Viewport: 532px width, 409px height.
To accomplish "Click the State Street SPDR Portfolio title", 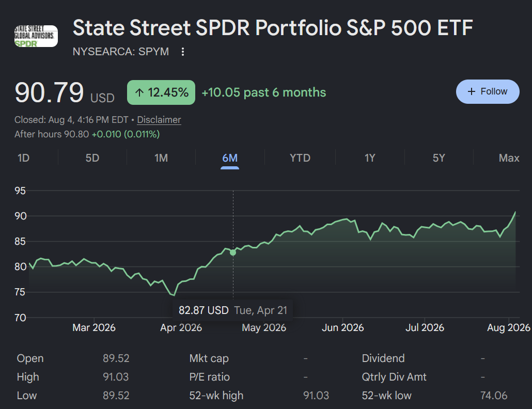I will click(x=273, y=27).
